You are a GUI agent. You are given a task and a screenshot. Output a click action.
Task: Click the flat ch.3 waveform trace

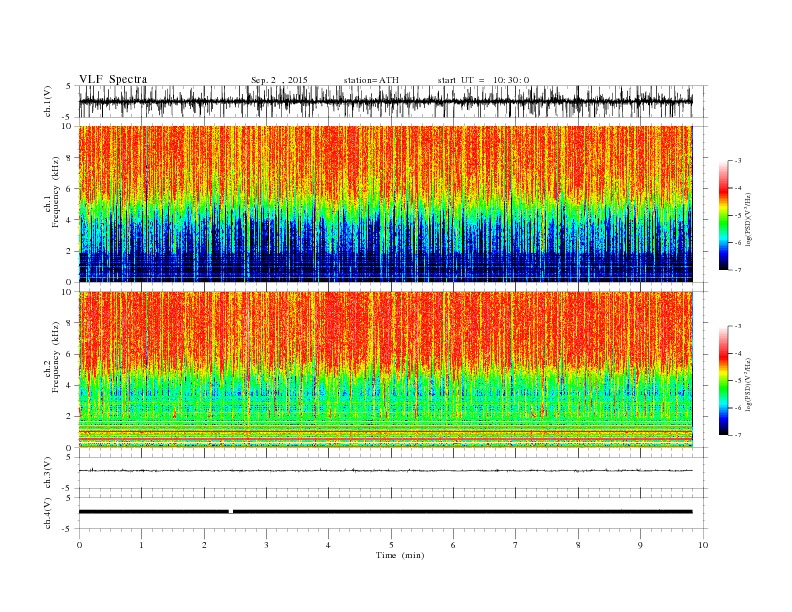point(385,470)
